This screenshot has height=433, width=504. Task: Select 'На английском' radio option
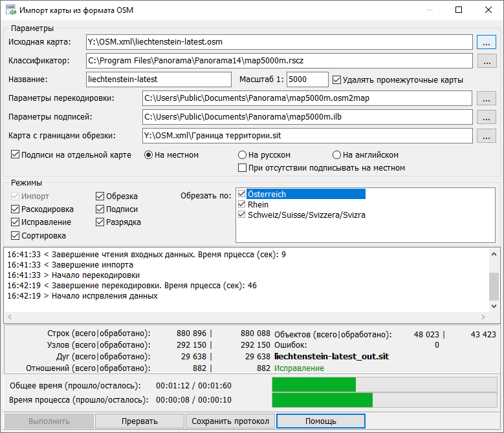pos(336,155)
